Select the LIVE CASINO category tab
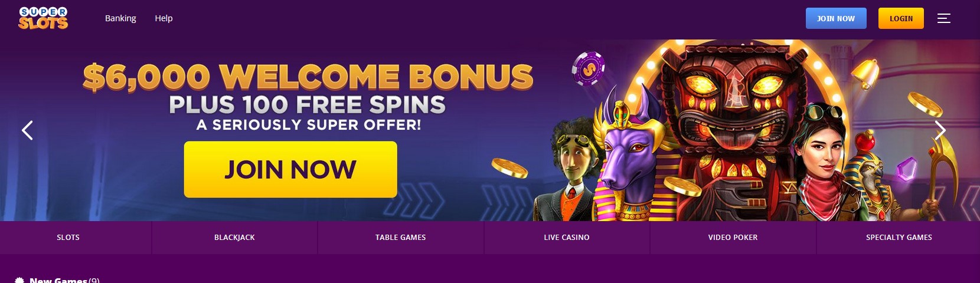The height and width of the screenshot is (283, 980). 567,238
